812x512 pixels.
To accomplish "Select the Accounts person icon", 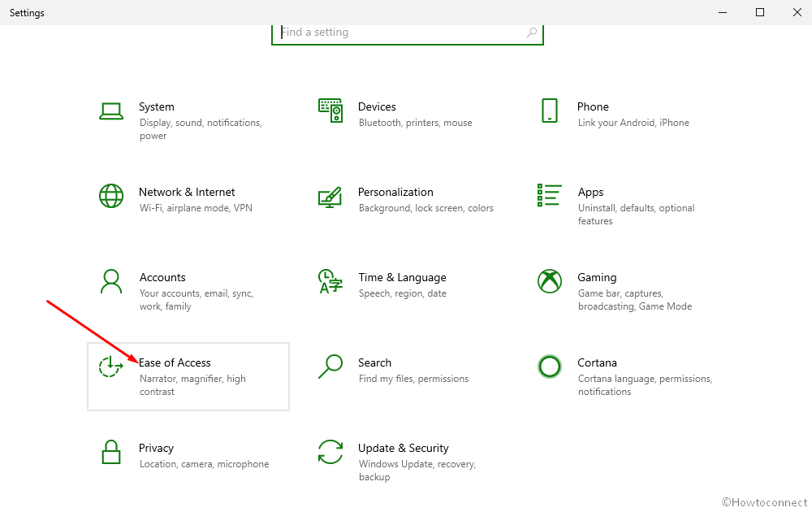I will 110,281.
